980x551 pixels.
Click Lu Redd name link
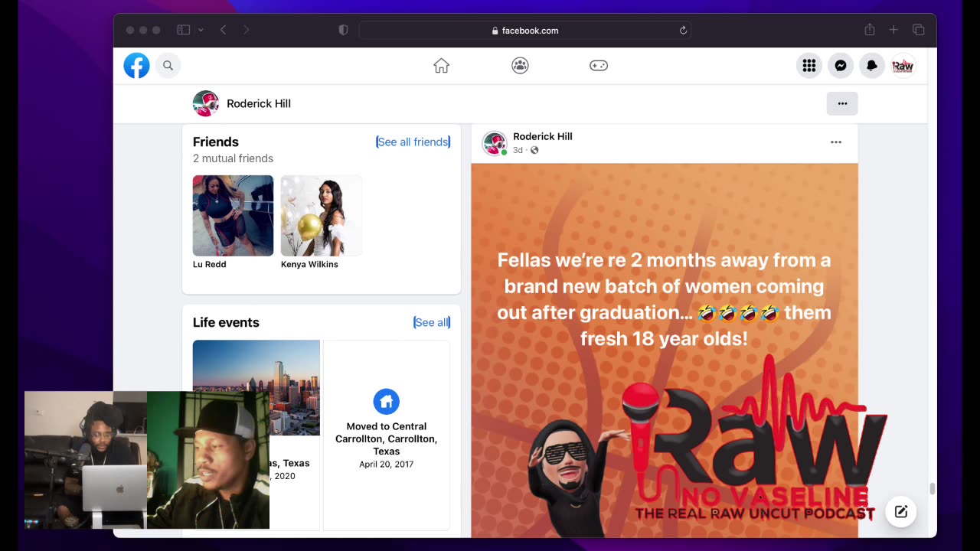pyautogui.click(x=210, y=264)
